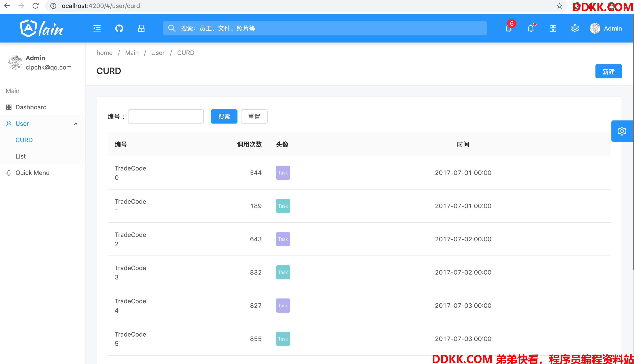Screen dimensions: 634x364
Task: Click the browser address bar URL
Action: click(100, 6)
